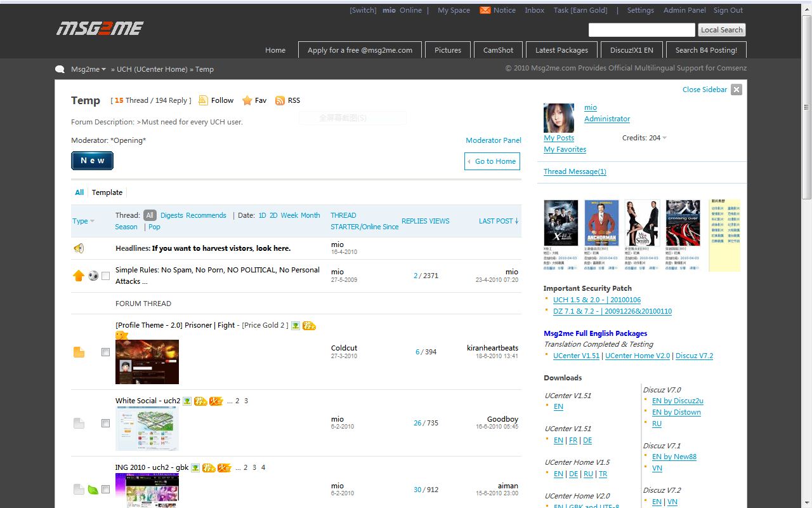Click the Fav star icon
Viewport: 812px width, 508px height.
click(x=247, y=100)
